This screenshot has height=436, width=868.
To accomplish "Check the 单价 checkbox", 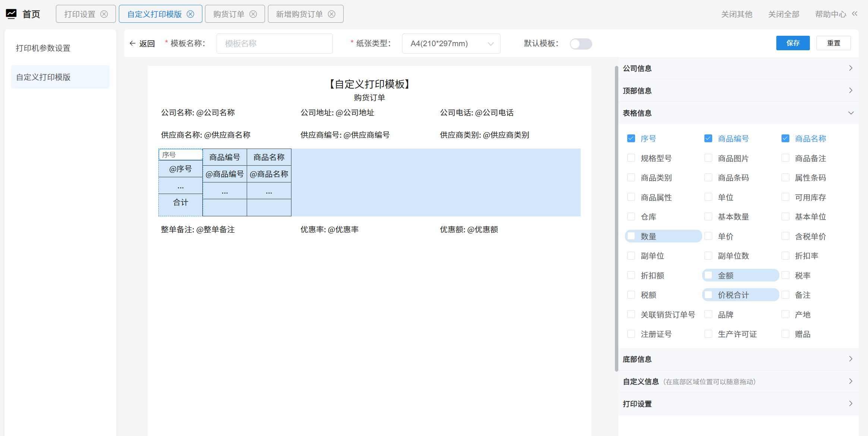I will [708, 236].
